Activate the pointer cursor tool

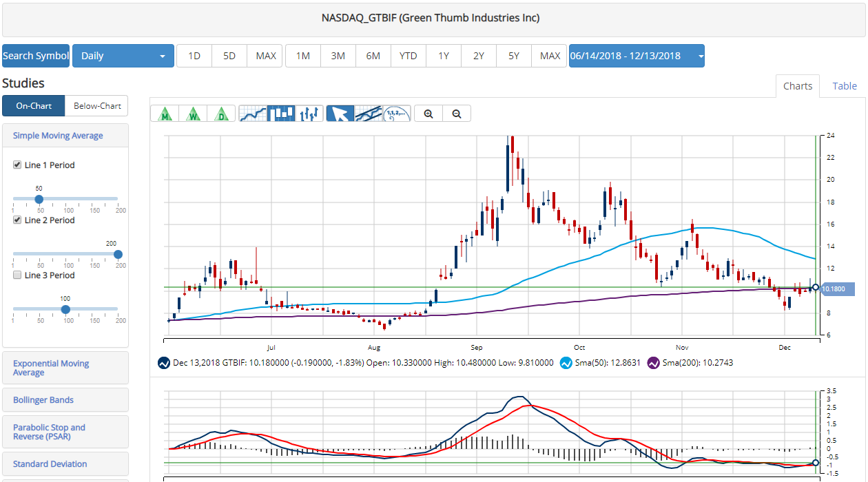[x=340, y=114]
